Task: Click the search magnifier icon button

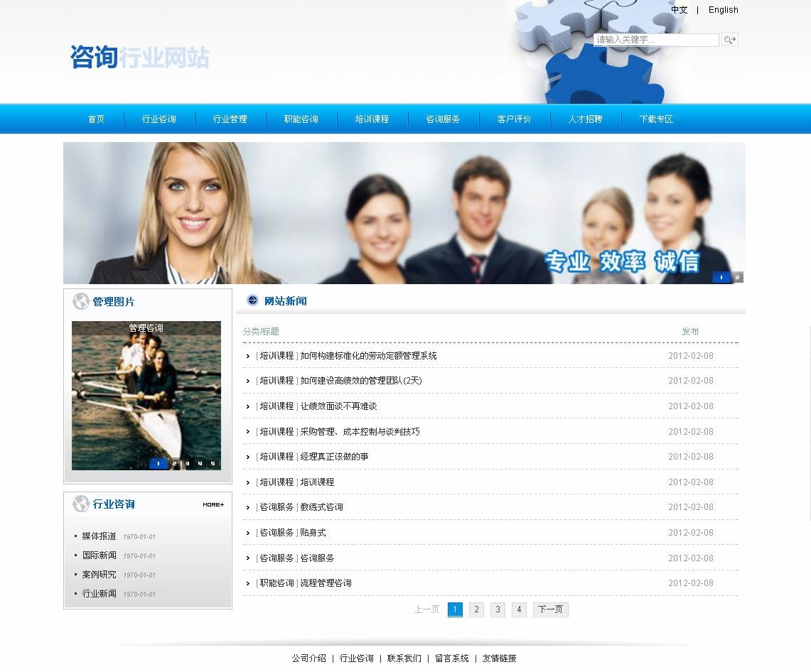Action: click(730, 40)
